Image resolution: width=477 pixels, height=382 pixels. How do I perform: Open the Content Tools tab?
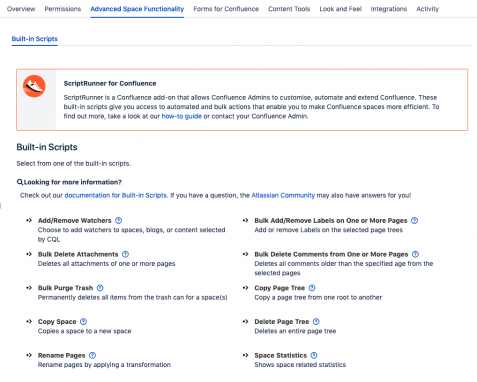tap(289, 9)
